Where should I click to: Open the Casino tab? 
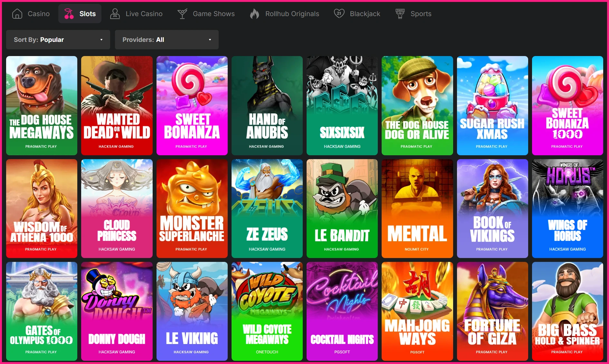(31, 14)
